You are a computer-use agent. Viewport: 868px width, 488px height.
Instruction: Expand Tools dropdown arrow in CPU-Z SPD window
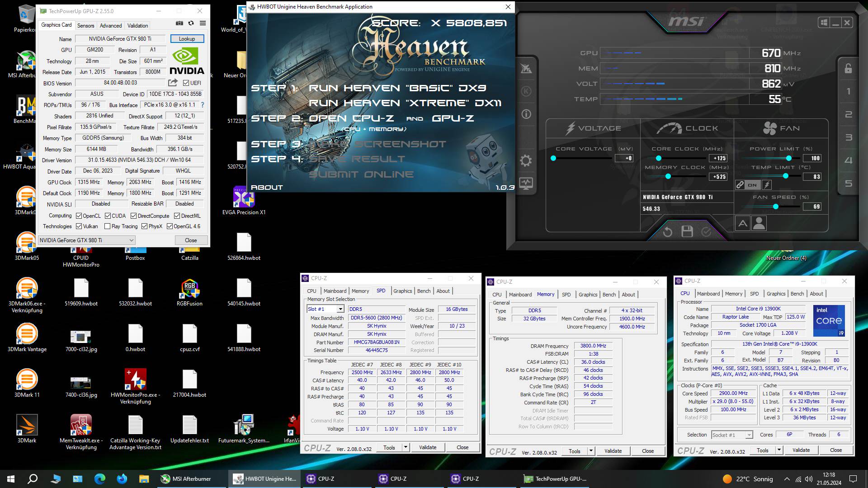[x=406, y=447]
